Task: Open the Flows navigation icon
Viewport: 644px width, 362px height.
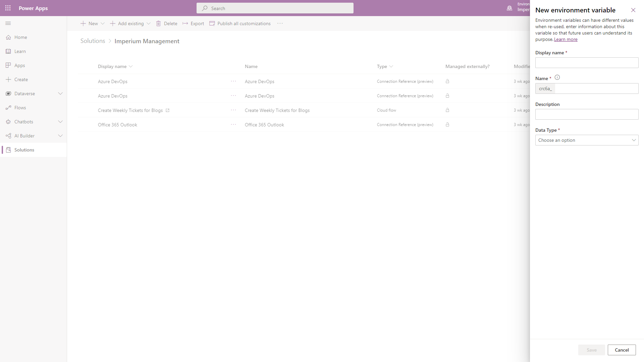Action: coord(8,107)
